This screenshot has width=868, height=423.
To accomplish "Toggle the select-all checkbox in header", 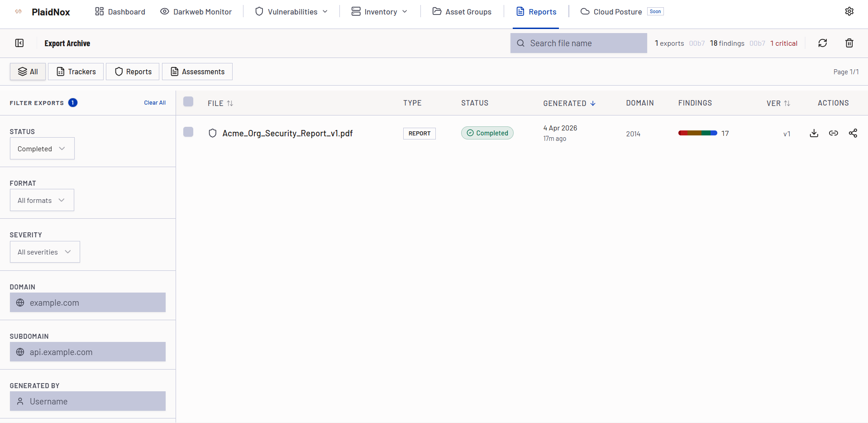I will point(188,101).
